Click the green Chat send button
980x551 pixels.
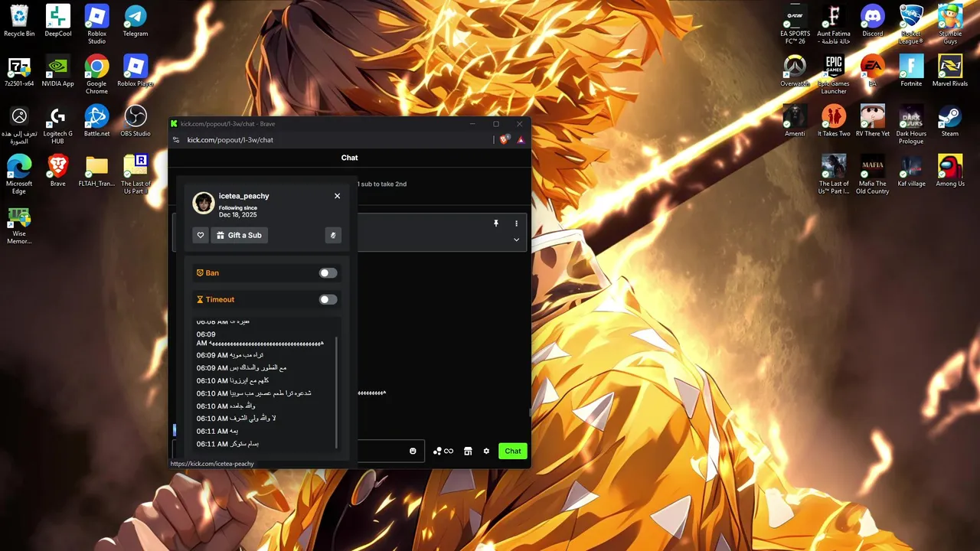pos(513,451)
